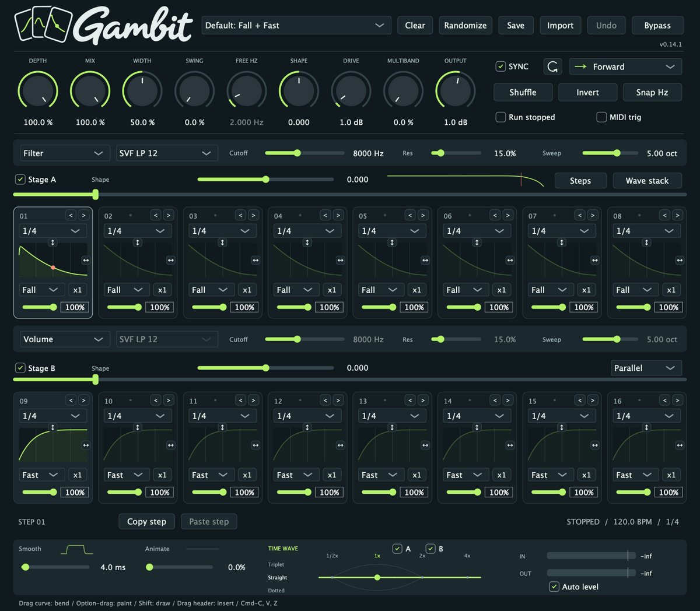The image size is (700, 611).
Task: Click step 08 right arrow icon
Action: pos(677,216)
